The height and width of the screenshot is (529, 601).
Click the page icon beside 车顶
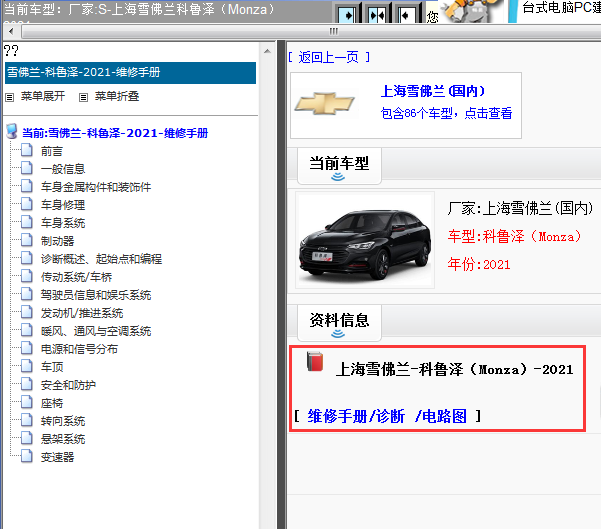point(26,366)
